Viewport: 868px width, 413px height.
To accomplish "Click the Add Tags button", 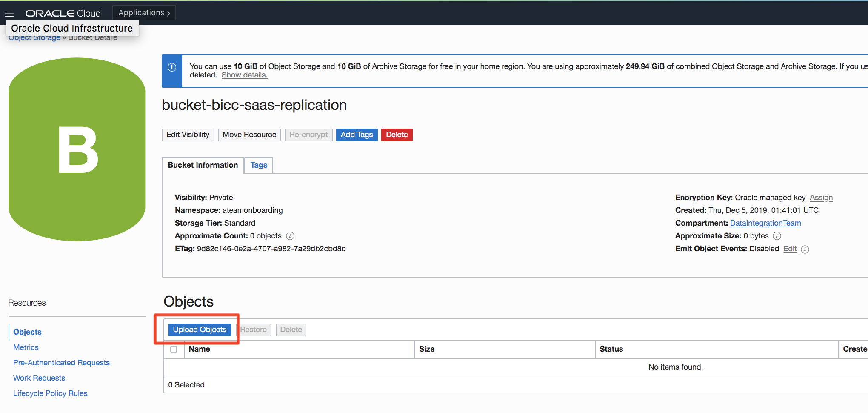I will [x=357, y=135].
